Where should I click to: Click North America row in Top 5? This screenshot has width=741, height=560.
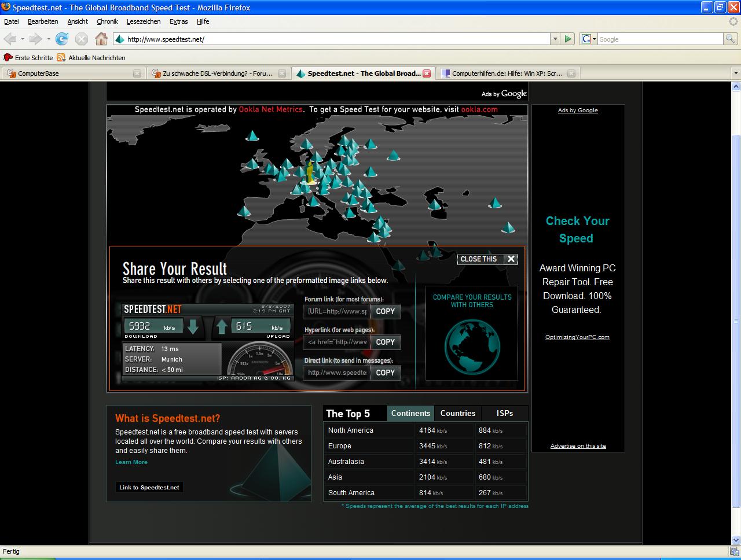coord(425,430)
